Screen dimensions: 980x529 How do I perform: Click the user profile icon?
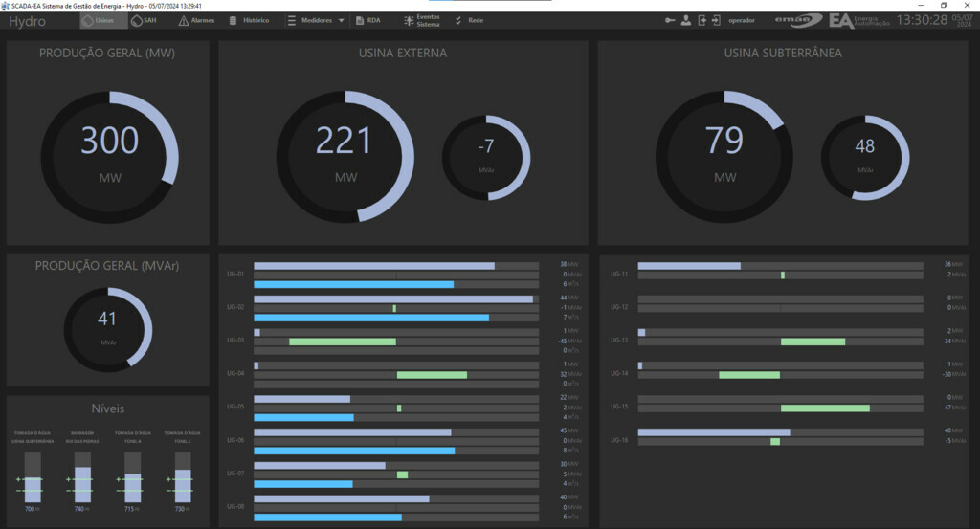(x=686, y=20)
